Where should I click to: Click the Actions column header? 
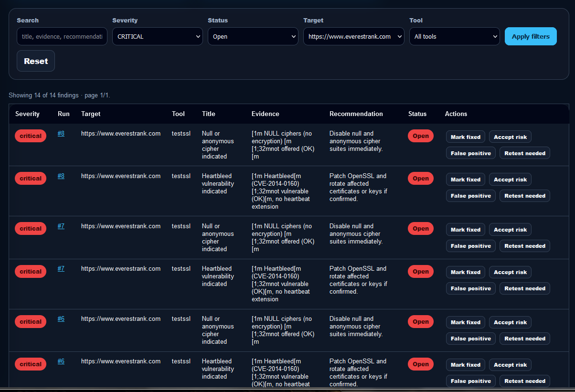pos(456,114)
